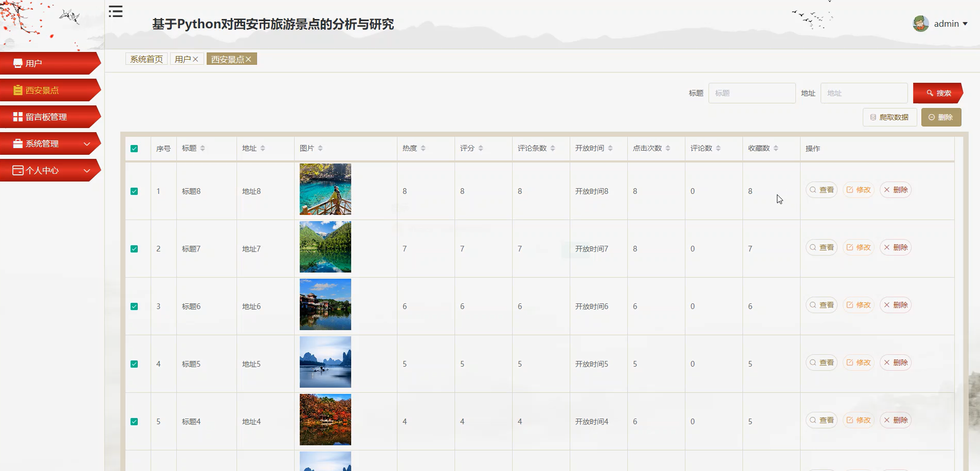Click the 开放时间8 cell text
The width and height of the screenshot is (980, 471).
coord(592,191)
